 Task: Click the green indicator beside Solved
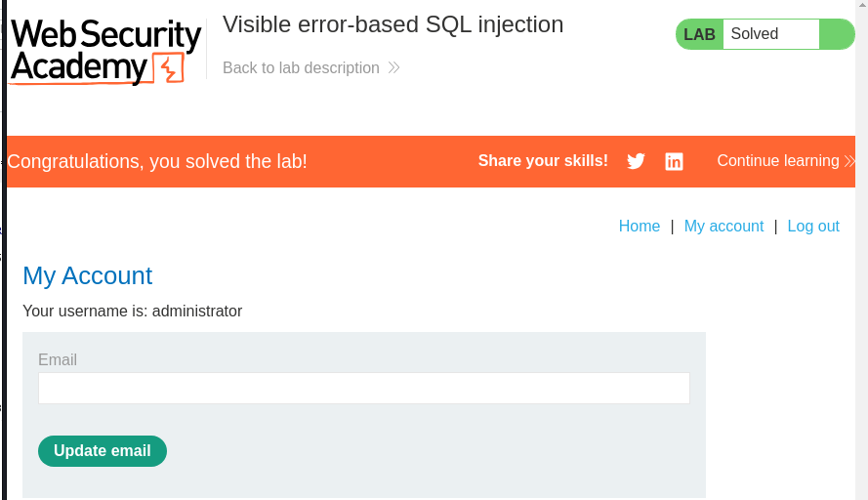point(837,34)
